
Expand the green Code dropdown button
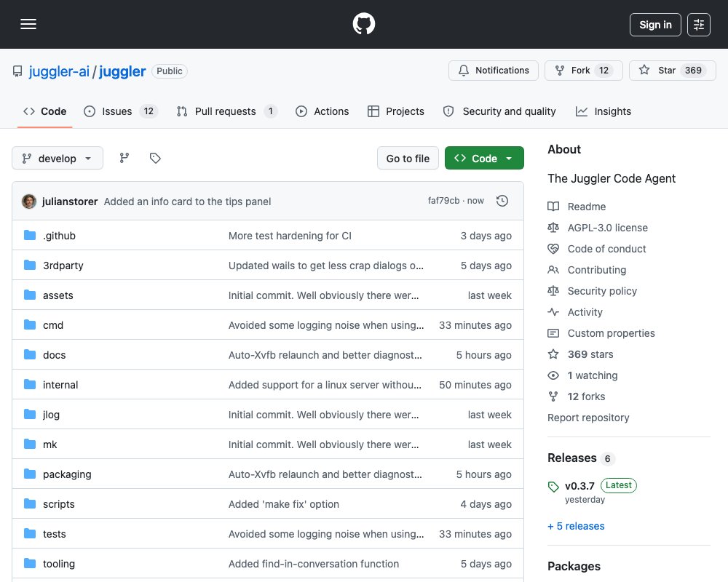point(484,159)
